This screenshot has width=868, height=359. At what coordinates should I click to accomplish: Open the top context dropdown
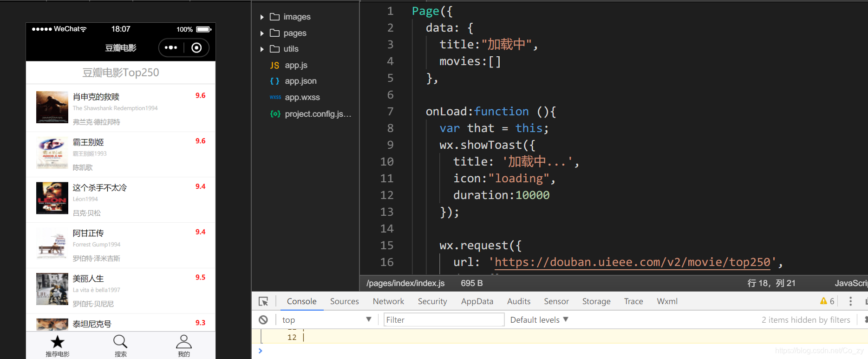[326, 319]
